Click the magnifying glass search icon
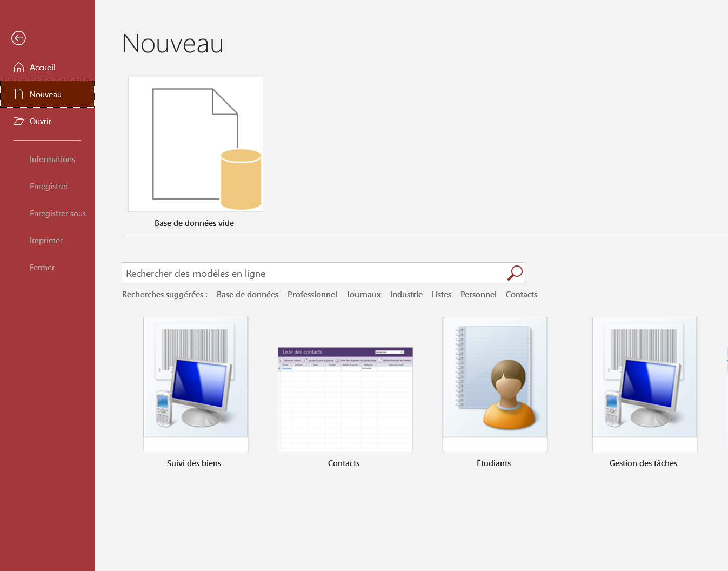This screenshot has height=571, width=728. click(x=515, y=273)
